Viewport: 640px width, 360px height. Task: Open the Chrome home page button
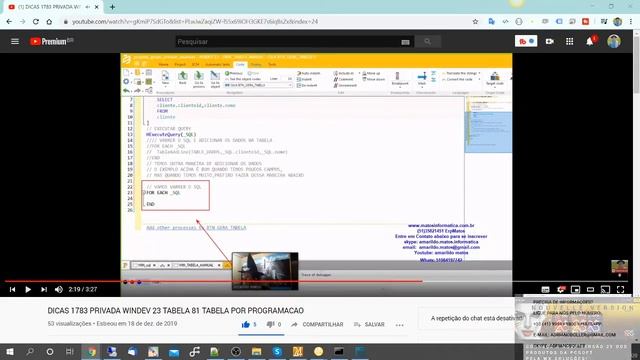coord(49,22)
